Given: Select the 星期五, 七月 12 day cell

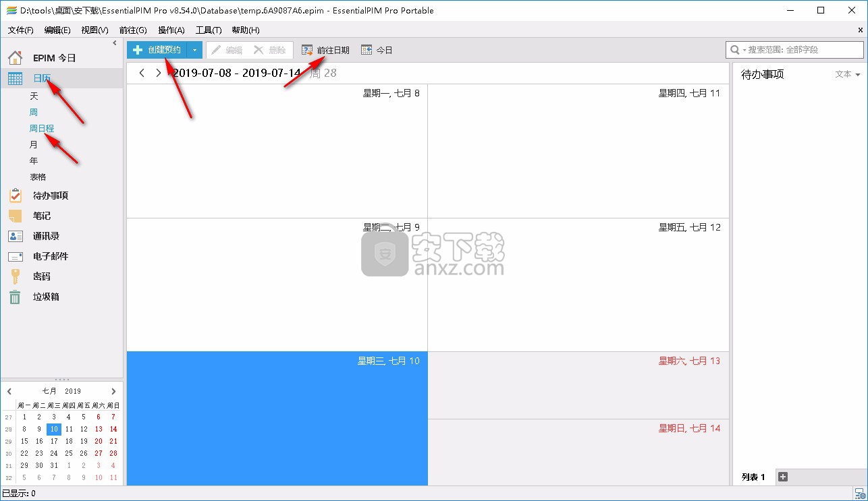Looking at the screenshot, I should tap(578, 285).
